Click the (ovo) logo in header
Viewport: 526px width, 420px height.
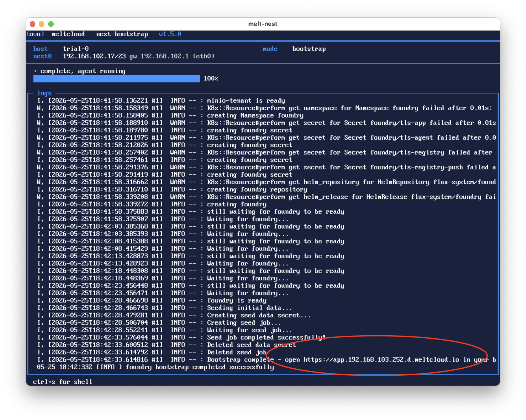click(35, 34)
